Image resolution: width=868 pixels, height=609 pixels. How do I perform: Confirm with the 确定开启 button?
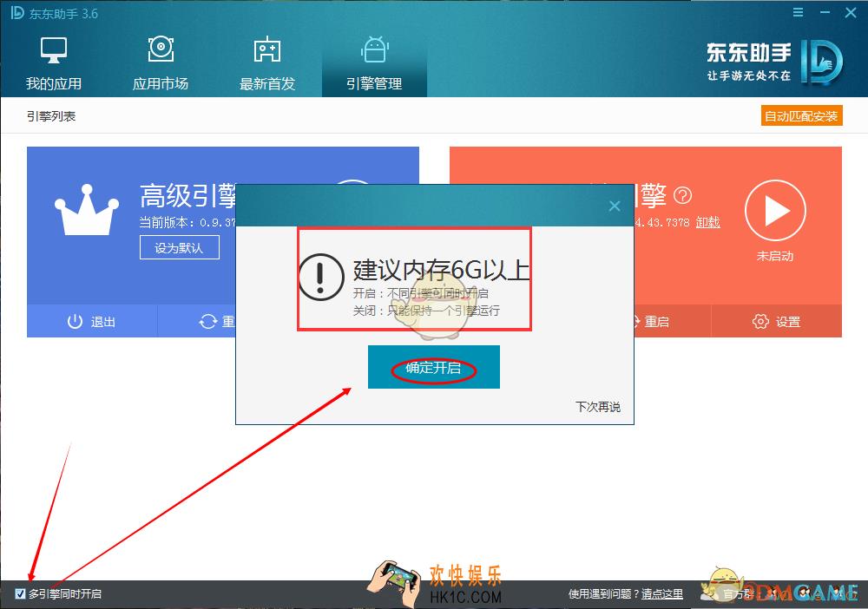(x=434, y=367)
